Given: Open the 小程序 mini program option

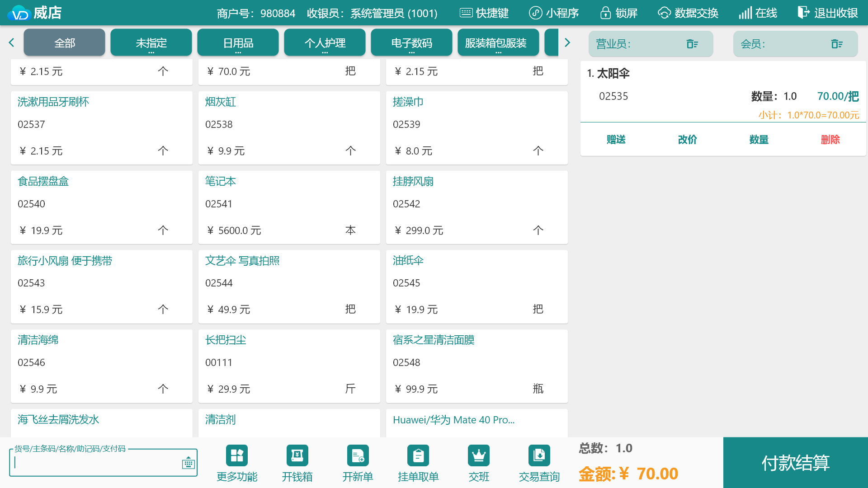Looking at the screenshot, I should 554,13.
